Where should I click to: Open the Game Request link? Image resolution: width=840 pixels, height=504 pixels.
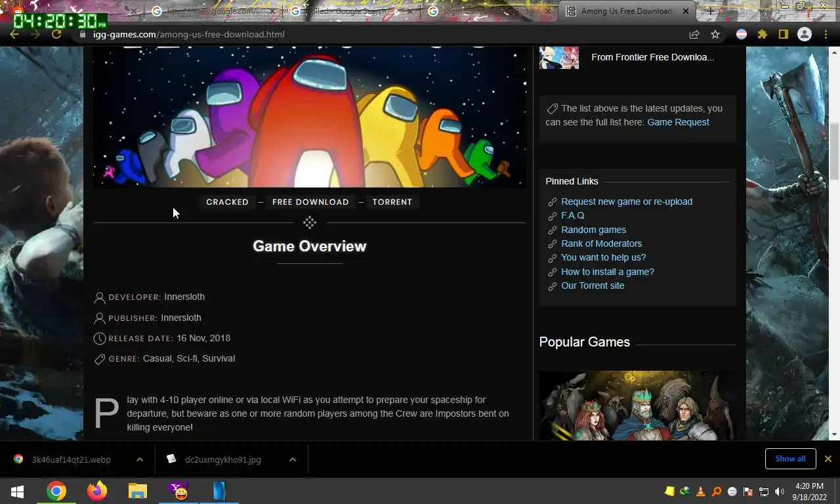click(678, 122)
